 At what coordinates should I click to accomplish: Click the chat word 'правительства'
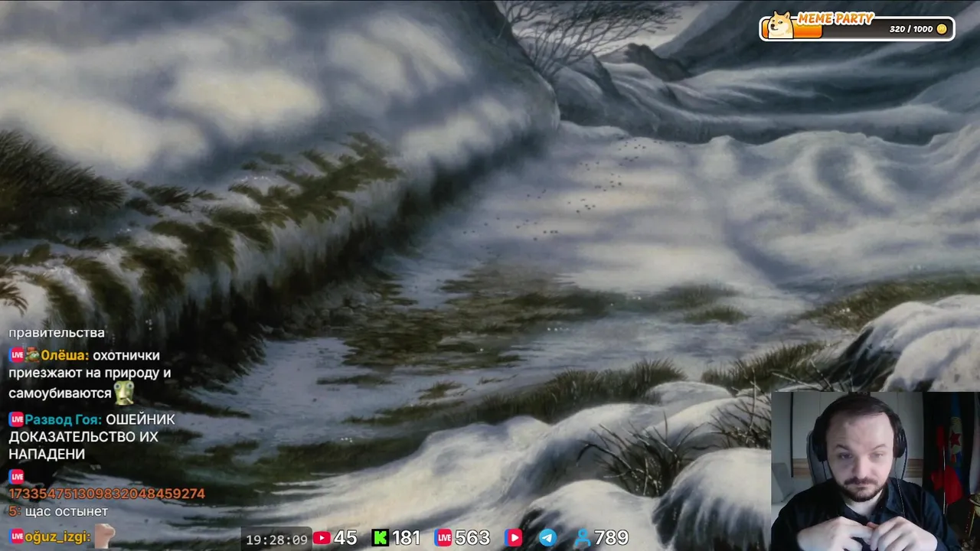coord(57,333)
